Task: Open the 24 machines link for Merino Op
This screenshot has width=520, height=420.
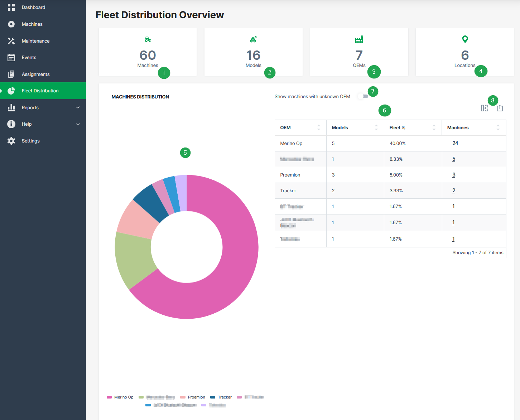Action: (x=455, y=144)
